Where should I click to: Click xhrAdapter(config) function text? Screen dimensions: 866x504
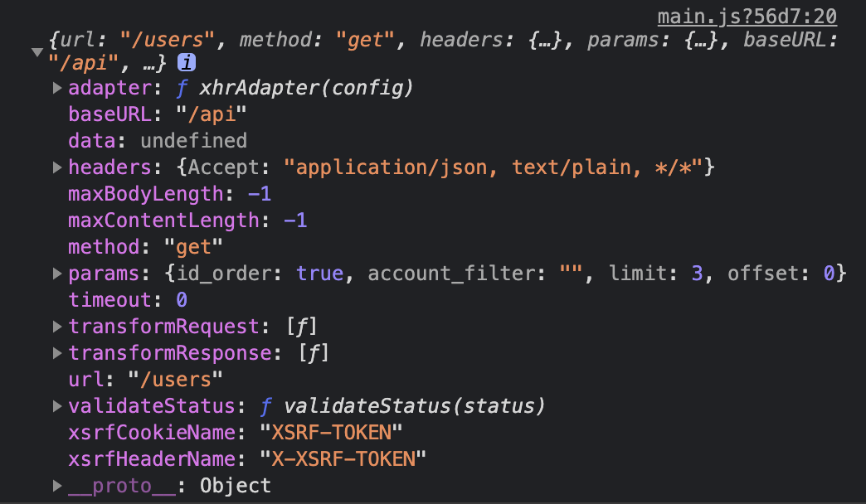[x=307, y=88]
